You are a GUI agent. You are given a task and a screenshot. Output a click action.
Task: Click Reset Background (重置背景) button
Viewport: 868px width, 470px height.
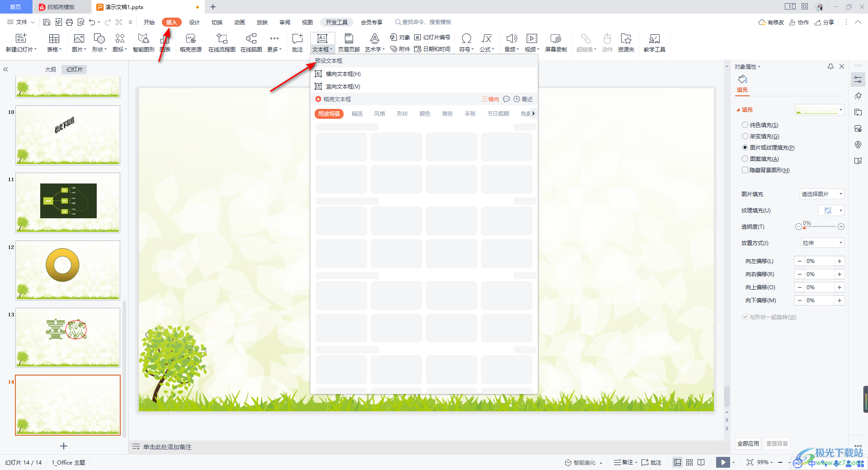click(x=777, y=443)
